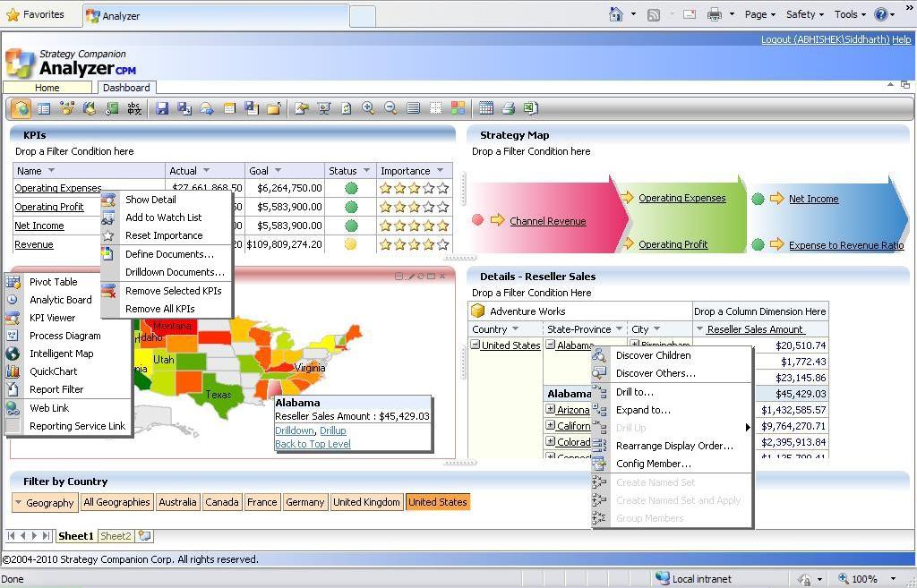The height and width of the screenshot is (588, 917).
Task: Choose Show Detail from context menu
Action: click(x=150, y=200)
